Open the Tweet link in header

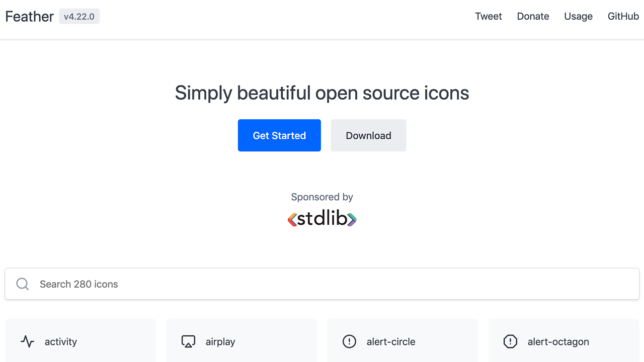point(489,17)
